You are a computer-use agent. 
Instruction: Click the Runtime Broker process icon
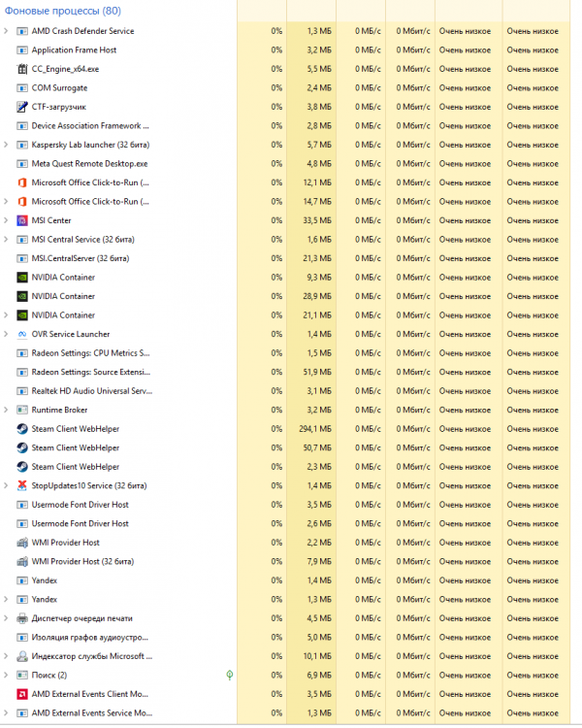[x=21, y=410]
